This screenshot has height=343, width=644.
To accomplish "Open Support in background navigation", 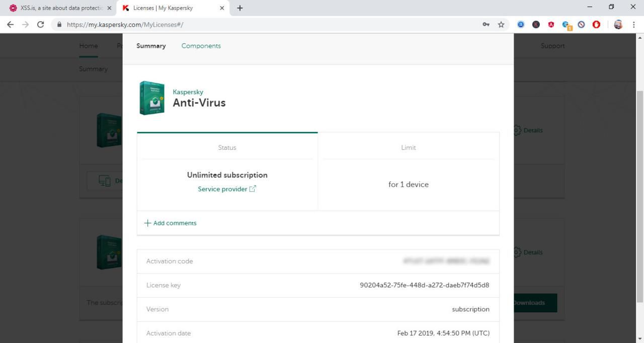I will click(x=552, y=46).
